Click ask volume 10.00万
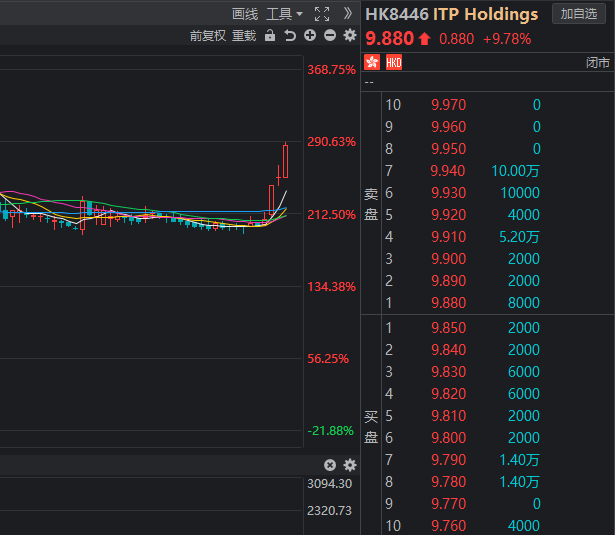615x535 pixels. pos(515,171)
